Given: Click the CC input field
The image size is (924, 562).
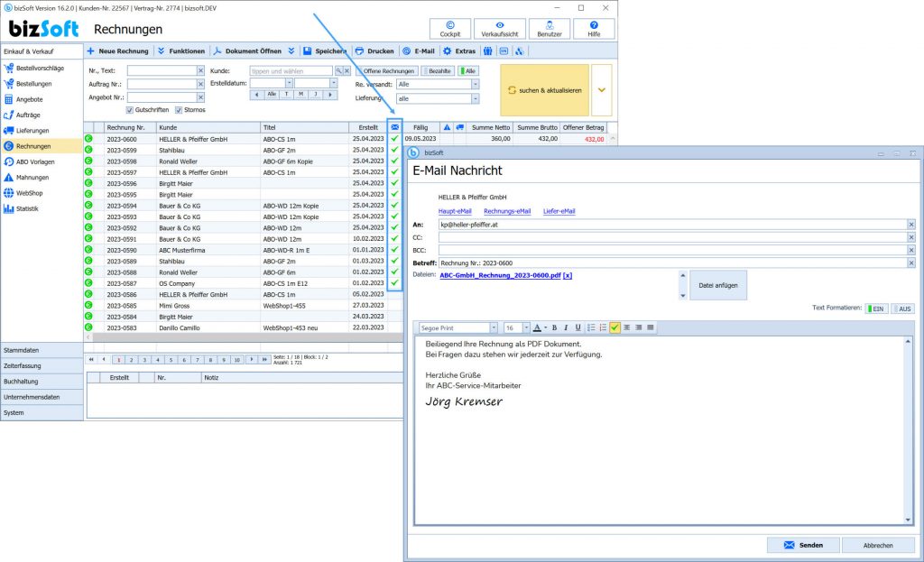Looking at the screenshot, I should click(x=672, y=237).
